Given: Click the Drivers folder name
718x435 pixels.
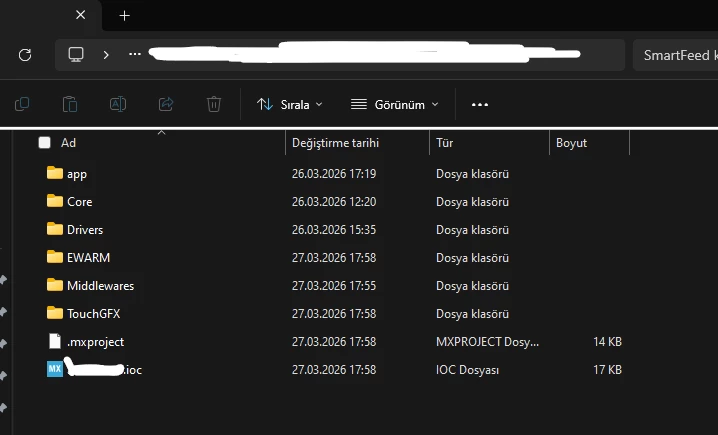Looking at the screenshot, I should click(85, 230).
